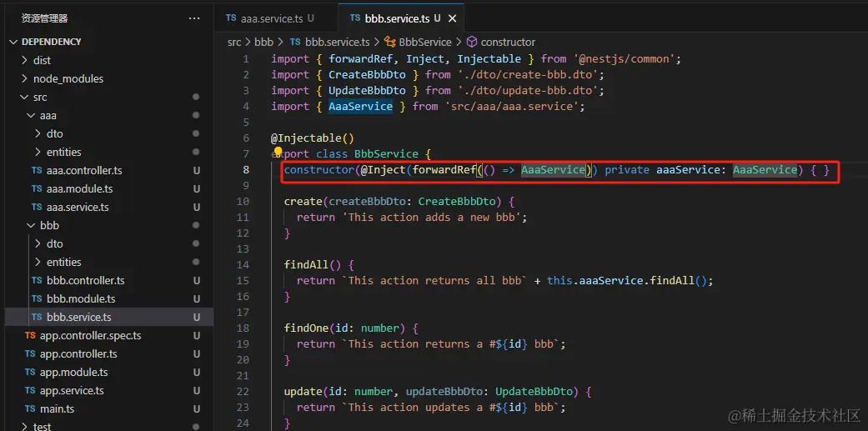The height and width of the screenshot is (431, 868).
Task: Click the TS icon beside main.ts
Action: point(31,408)
